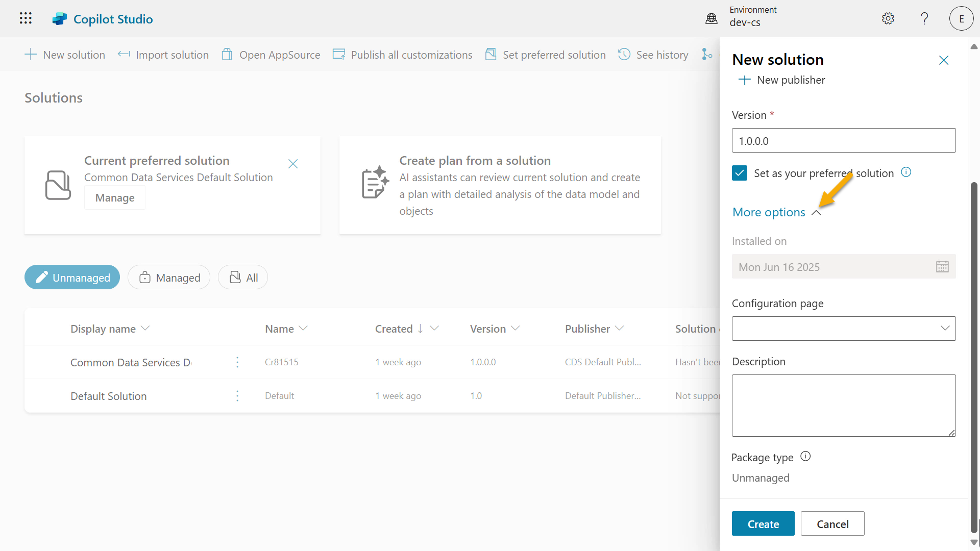
Task: Click the Environment globe icon
Action: (711, 18)
